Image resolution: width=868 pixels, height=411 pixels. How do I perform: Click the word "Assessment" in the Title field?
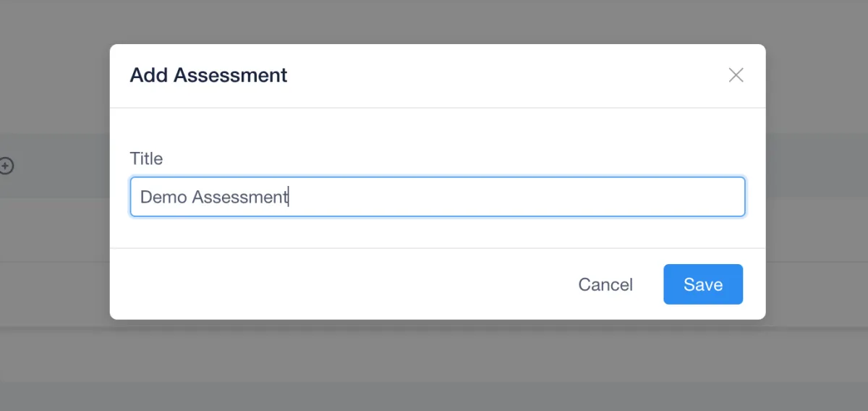[239, 197]
